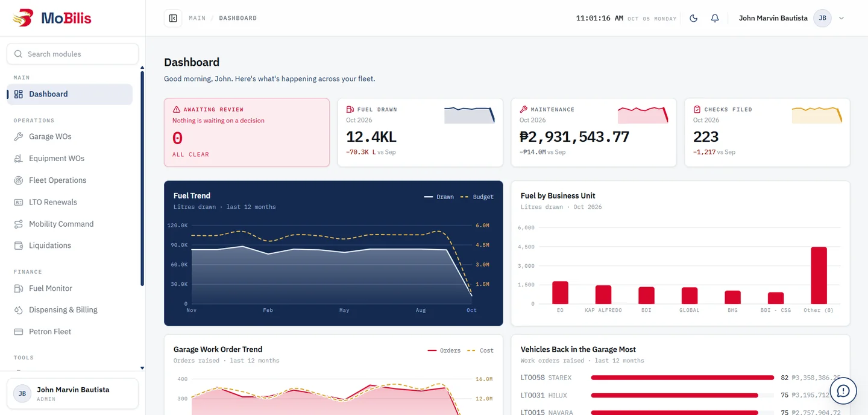This screenshot has height=415, width=868.
Task: Click the alert triangle icon in Awaiting Review
Action: click(x=177, y=110)
